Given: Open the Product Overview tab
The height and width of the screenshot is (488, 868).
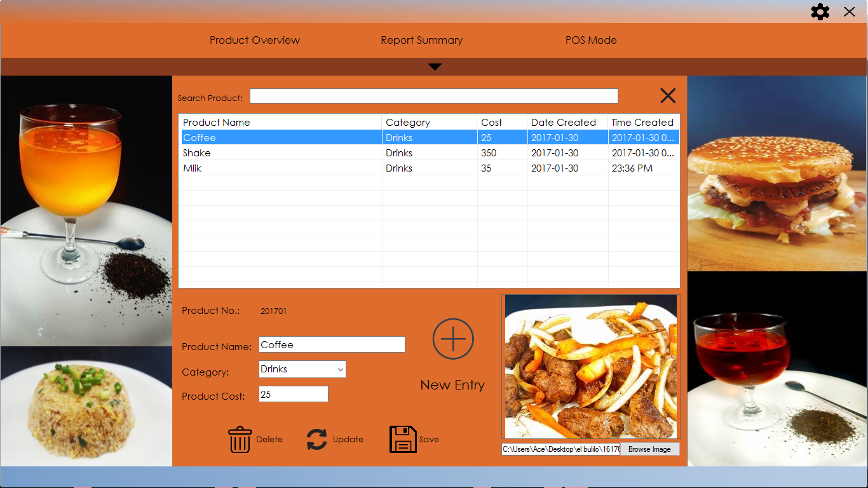Looking at the screenshot, I should pos(255,40).
